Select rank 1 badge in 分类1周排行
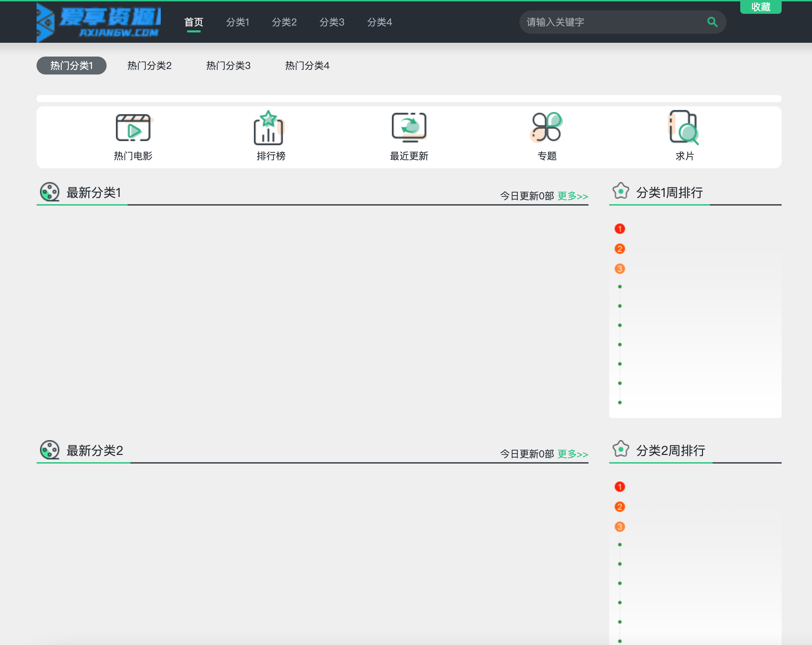Screen dimensions: 812x645 pyautogui.click(x=620, y=229)
